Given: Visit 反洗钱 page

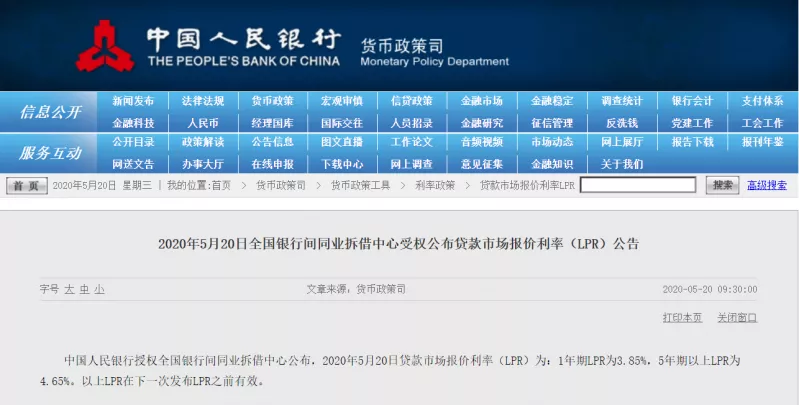Looking at the screenshot, I should coord(622,123).
